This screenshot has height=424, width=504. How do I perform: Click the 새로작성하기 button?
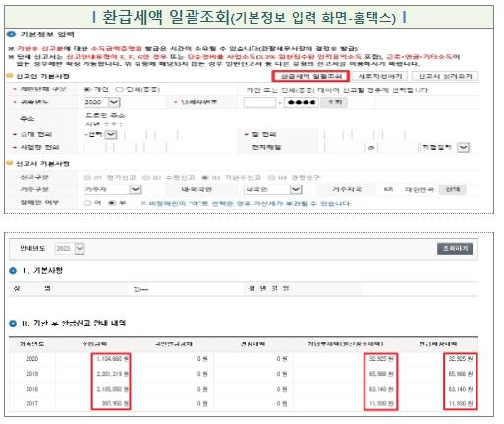coord(380,76)
